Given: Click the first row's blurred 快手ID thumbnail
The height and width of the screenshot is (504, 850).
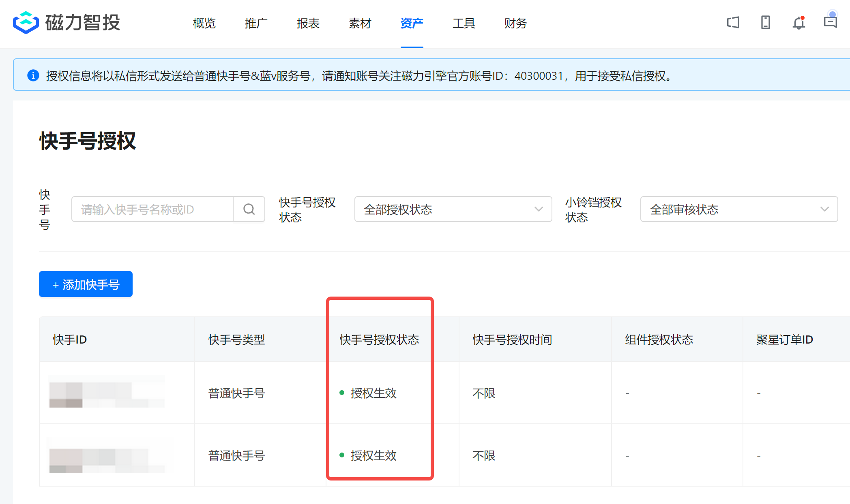Looking at the screenshot, I should (x=106, y=392).
